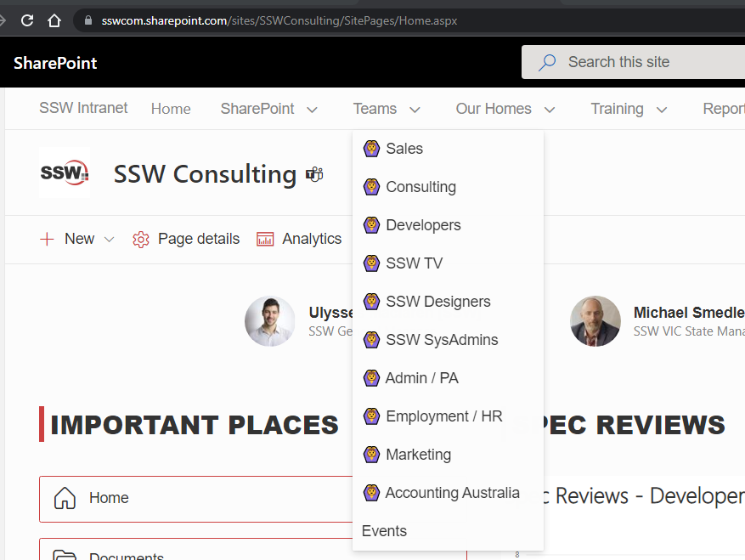The width and height of the screenshot is (745, 560).
Task: Click Ulysses profile photo
Action: (x=270, y=321)
